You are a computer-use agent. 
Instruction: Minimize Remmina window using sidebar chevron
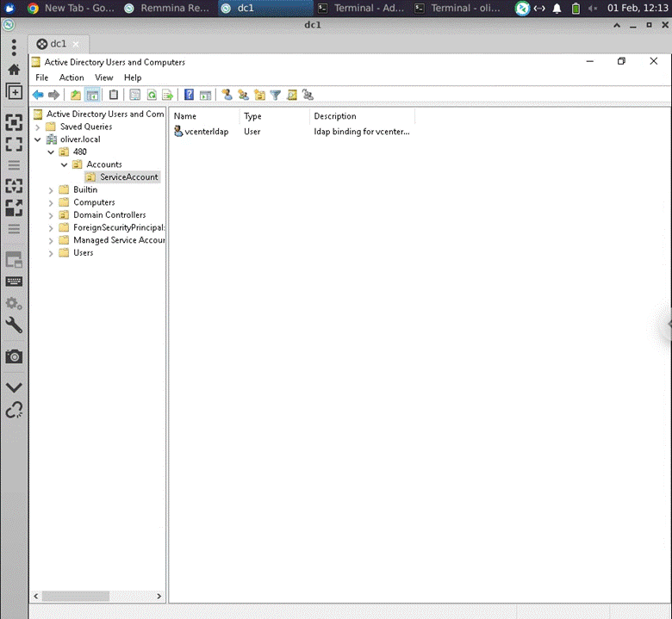(x=14, y=387)
